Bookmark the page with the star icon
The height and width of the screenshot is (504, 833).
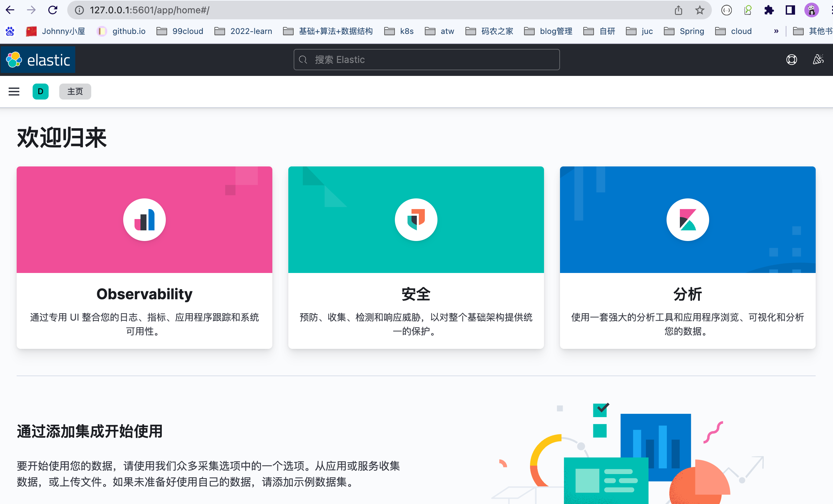(x=699, y=10)
